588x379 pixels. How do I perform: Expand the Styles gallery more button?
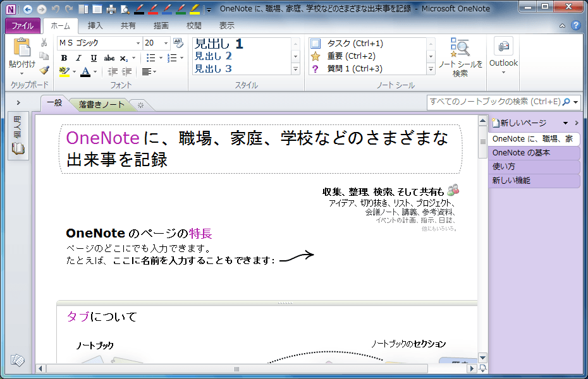pyautogui.click(x=295, y=69)
